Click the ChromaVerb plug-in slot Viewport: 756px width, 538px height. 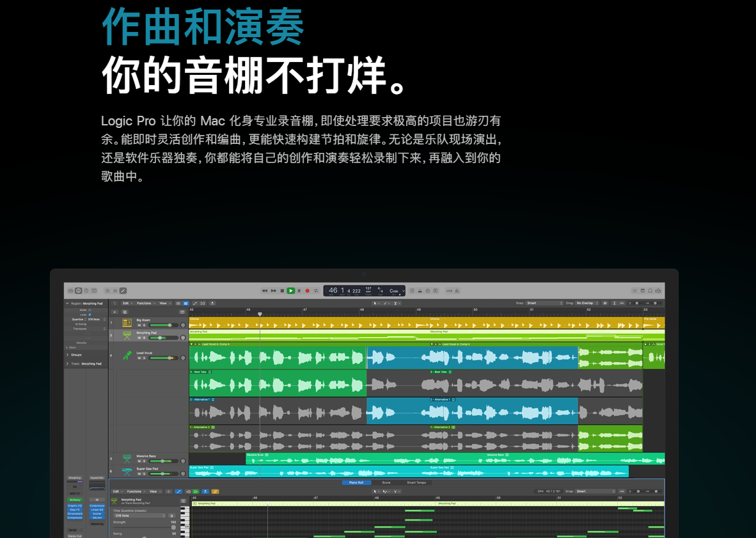[x=75, y=514]
